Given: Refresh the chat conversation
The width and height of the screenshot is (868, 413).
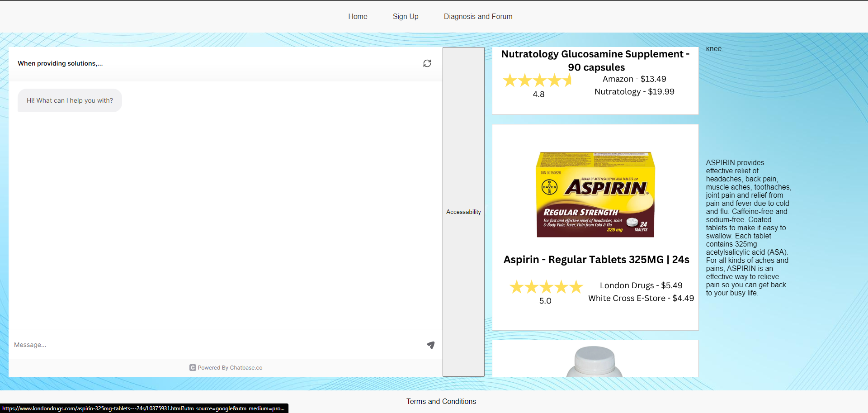Looking at the screenshot, I should point(427,63).
